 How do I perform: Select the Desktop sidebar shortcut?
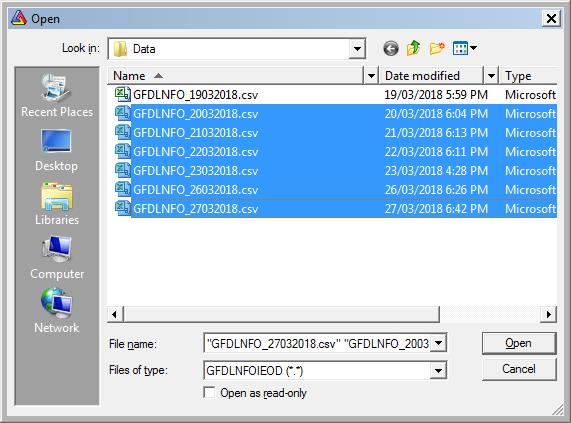click(x=57, y=150)
